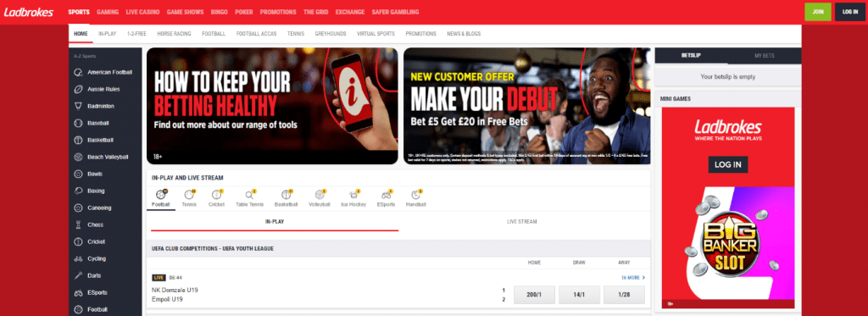Screen dimensions: 868x316
Task: Switch to the Live Stream tab
Action: [x=521, y=221]
